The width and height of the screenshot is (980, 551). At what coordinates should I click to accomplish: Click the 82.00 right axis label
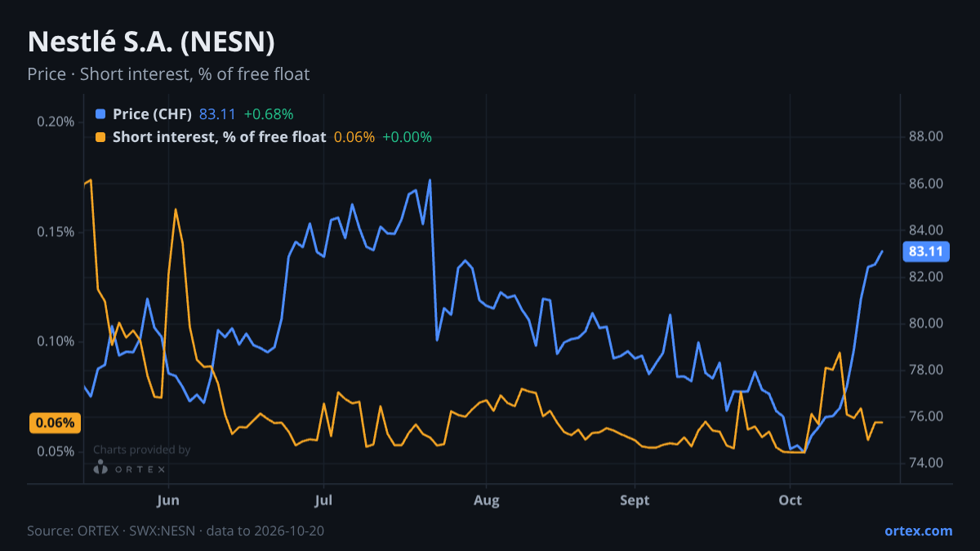pyautogui.click(x=926, y=277)
